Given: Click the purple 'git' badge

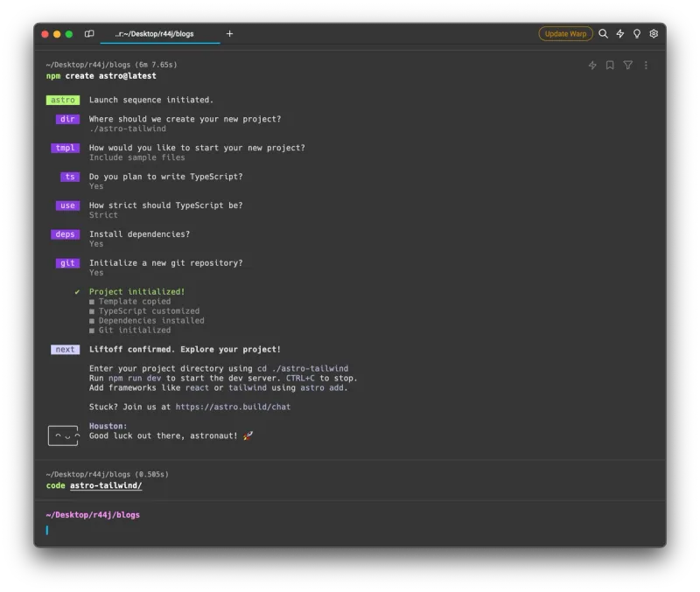Looking at the screenshot, I should point(67,262).
